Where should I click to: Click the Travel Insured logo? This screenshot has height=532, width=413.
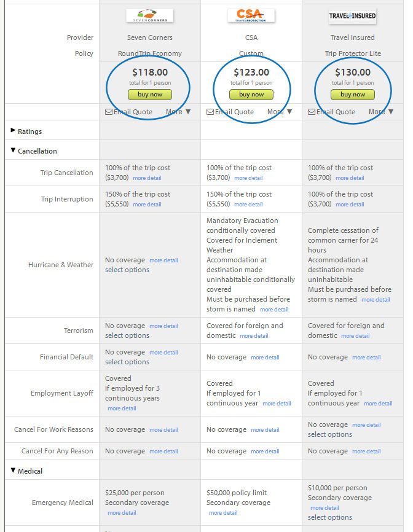(x=353, y=16)
